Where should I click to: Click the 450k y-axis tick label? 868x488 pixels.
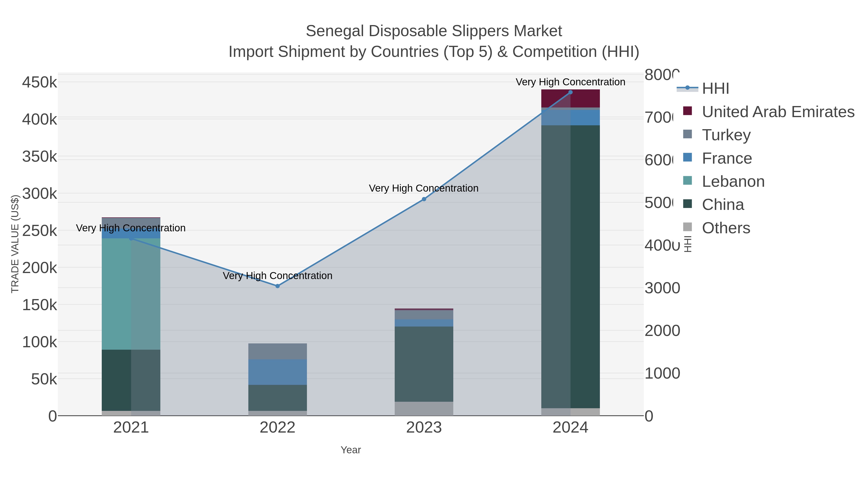40,82
